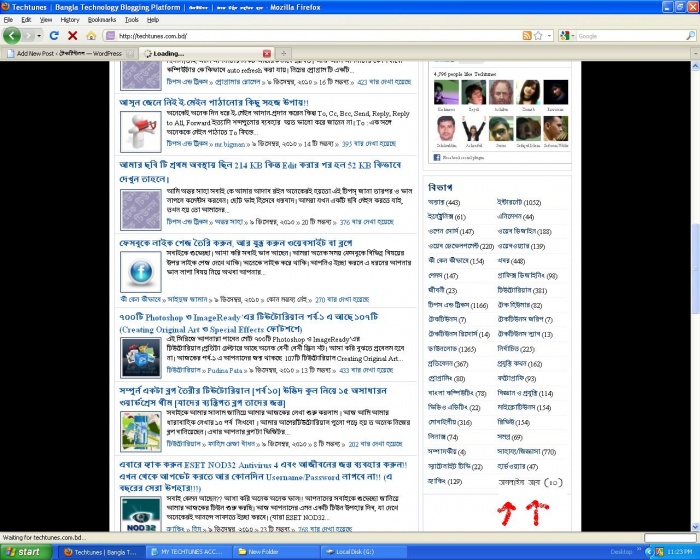Close the Add New Post WordPress tab
Screen dimensions: 700x560
(x=130, y=54)
